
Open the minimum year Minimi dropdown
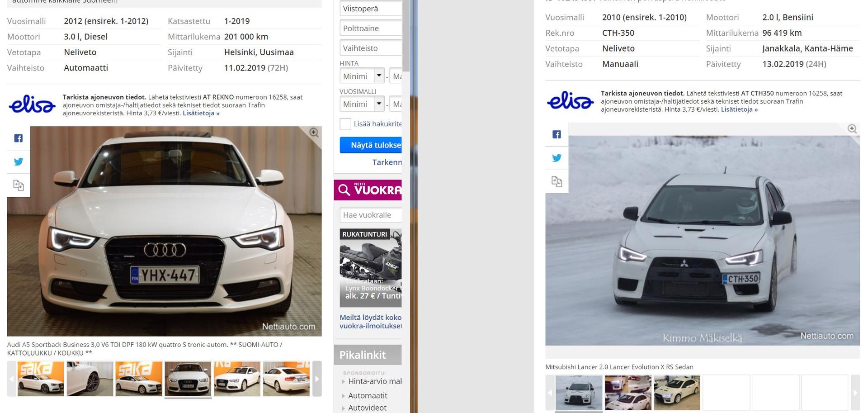[x=379, y=104]
